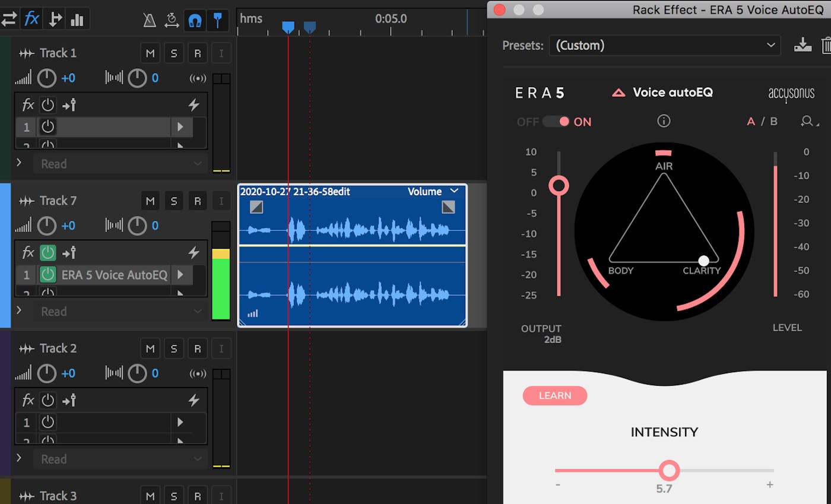Toggle the ERA 5 OFF/ON switch
The width and height of the screenshot is (831, 504).
click(556, 122)
